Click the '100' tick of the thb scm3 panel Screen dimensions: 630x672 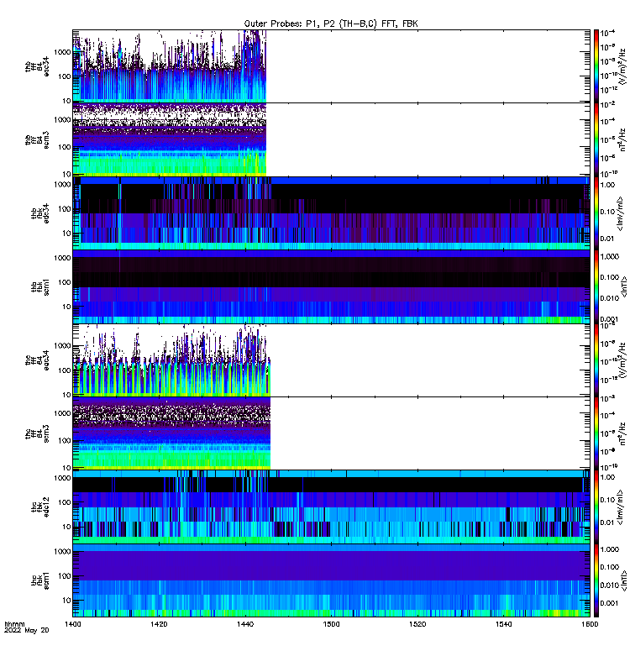(x=65, y=147)
